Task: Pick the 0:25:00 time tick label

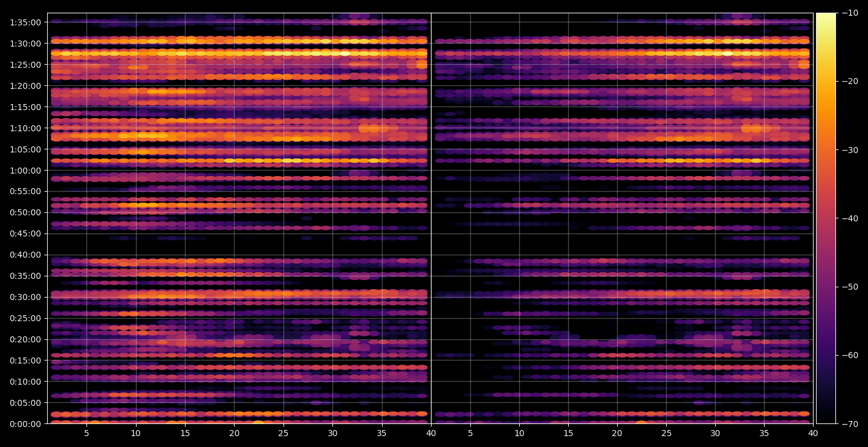Action: [x=25, y=318]
